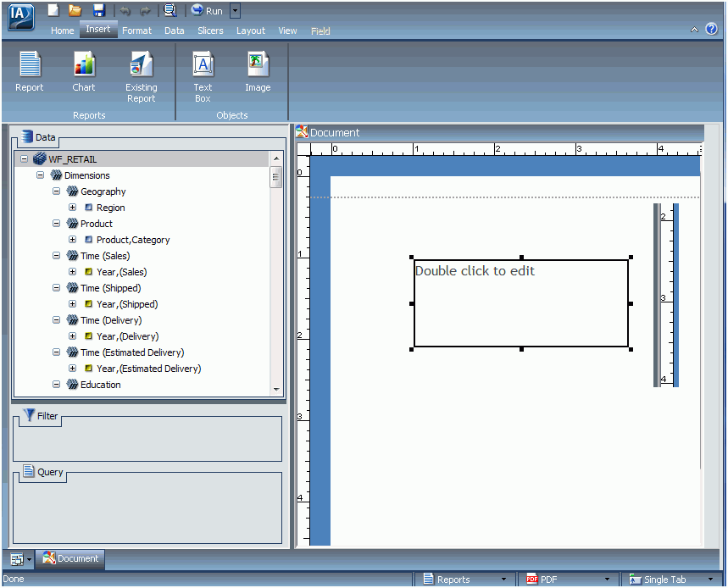Collapse the Dimensions node

click(x=41, y=175)
